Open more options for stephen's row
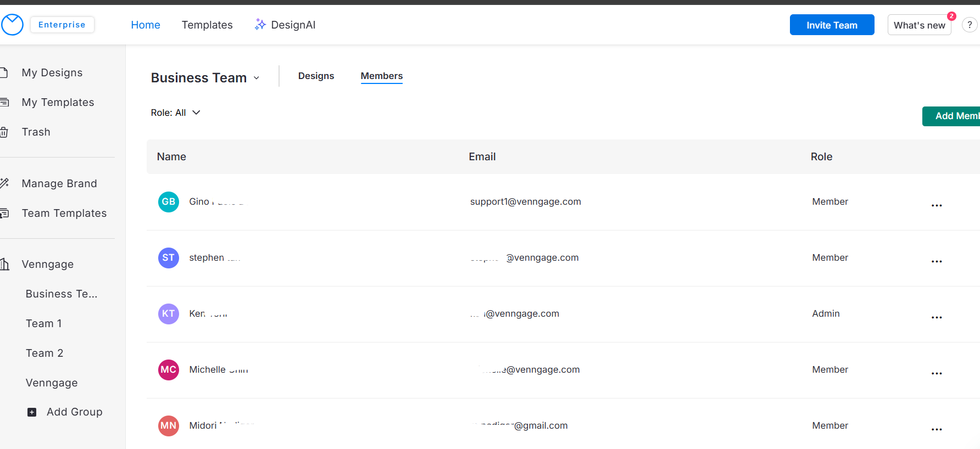Viewport: 980px width, 449px height. coord(937,261)
